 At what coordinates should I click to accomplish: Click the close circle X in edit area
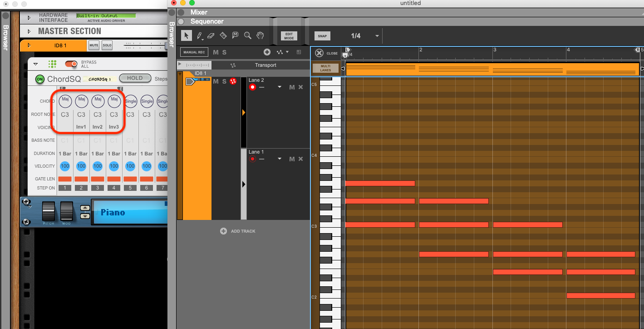(319, 53)
